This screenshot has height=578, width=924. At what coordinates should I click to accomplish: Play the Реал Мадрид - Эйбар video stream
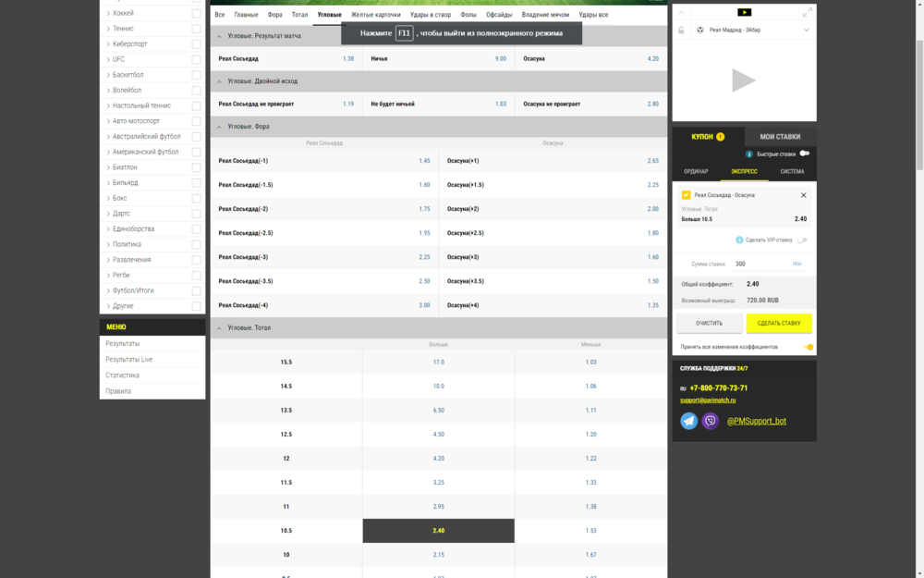[x=744, y=80]
